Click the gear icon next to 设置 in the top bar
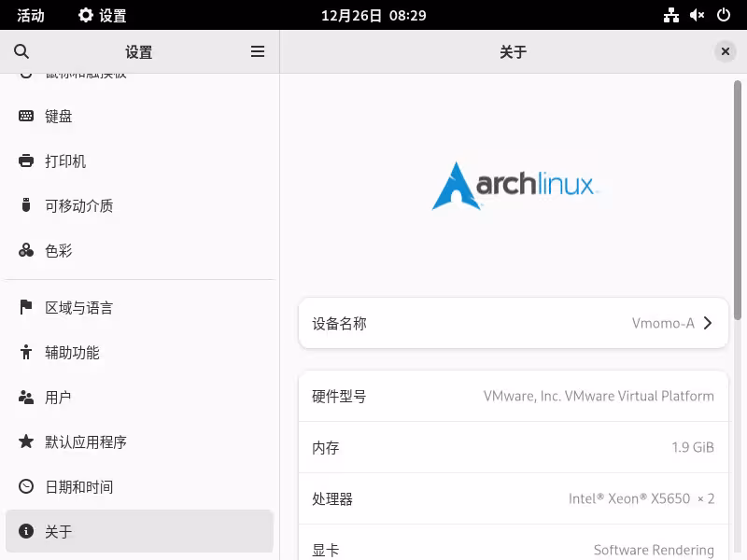The width and height of the screenshot is (747, 560). coord(86,15)
